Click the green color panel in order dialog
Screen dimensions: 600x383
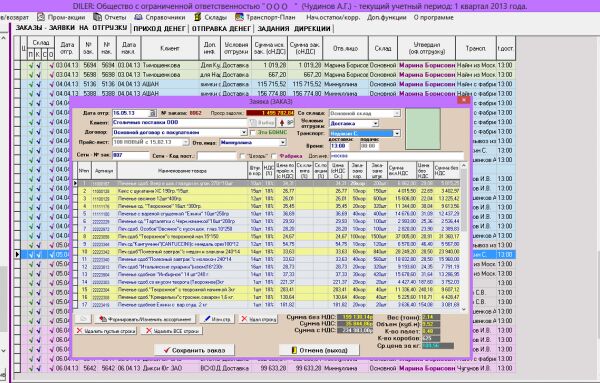[422, 129]
